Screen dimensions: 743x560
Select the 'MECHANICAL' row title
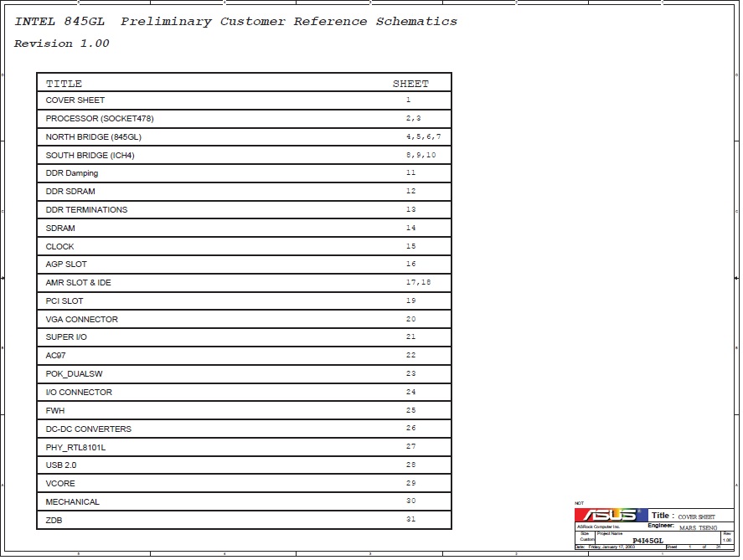pyautogui.click(x=73, y=501)
